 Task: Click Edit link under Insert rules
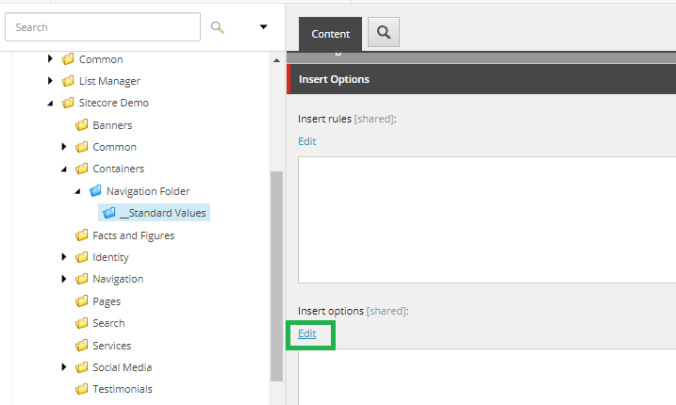pos(307,141)
